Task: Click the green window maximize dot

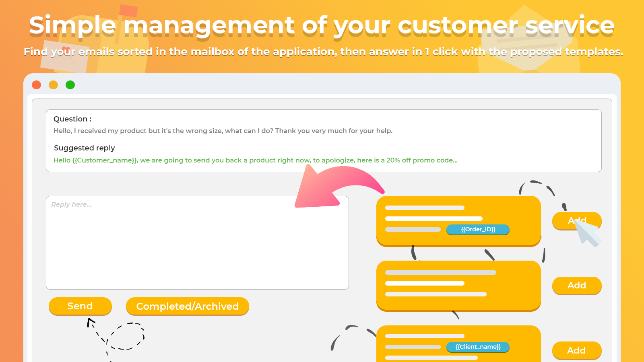Action: click(x=70, y=85)
